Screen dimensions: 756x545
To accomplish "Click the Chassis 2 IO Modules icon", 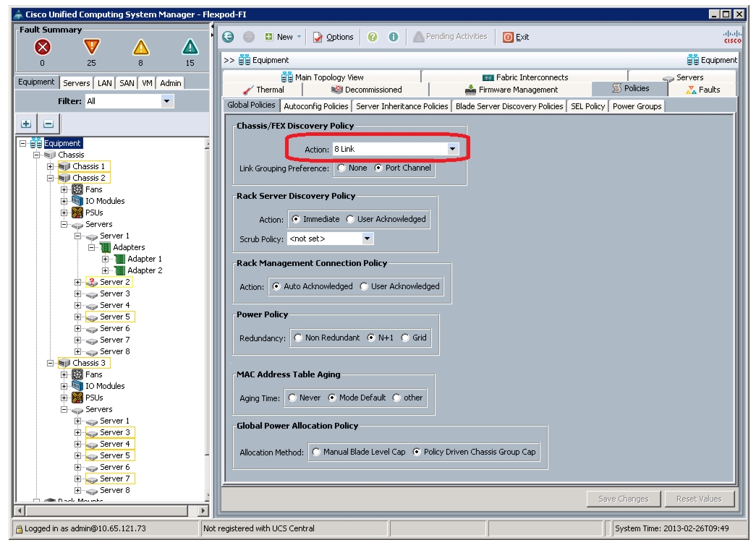I will (77, 201).
